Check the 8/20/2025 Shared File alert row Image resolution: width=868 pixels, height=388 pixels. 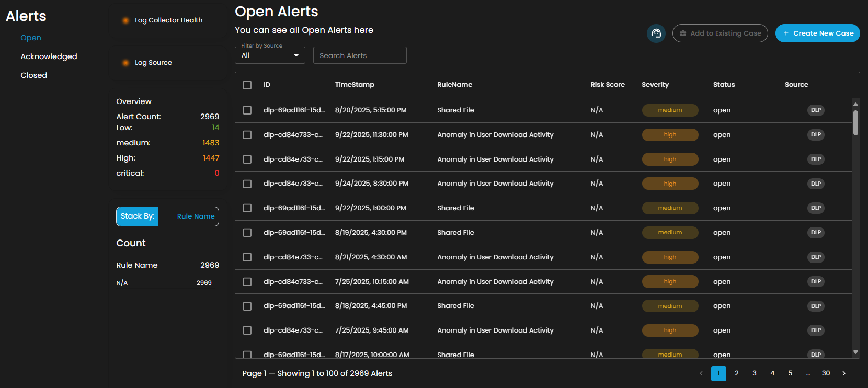point(247,110)
